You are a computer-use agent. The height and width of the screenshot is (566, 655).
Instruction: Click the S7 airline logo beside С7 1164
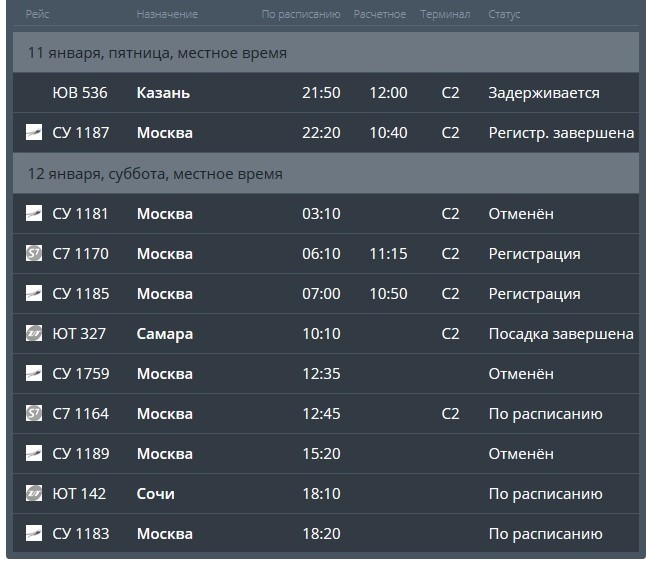(34, 414)
